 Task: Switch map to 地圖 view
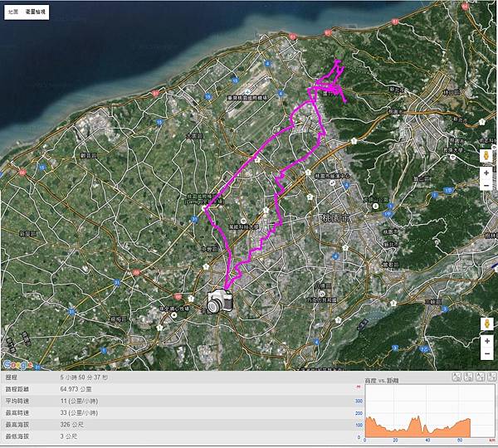(13, 12)
